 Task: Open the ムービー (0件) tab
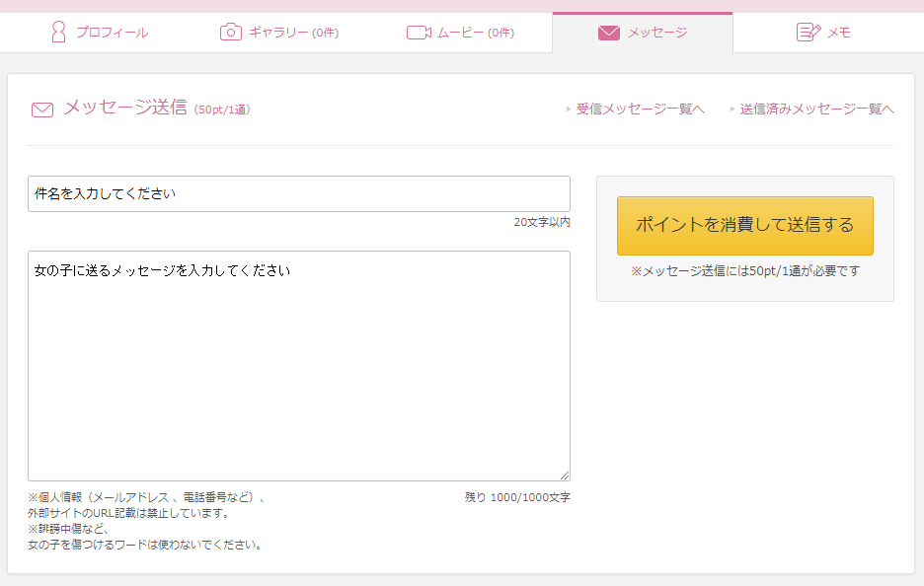coord(475,33)
